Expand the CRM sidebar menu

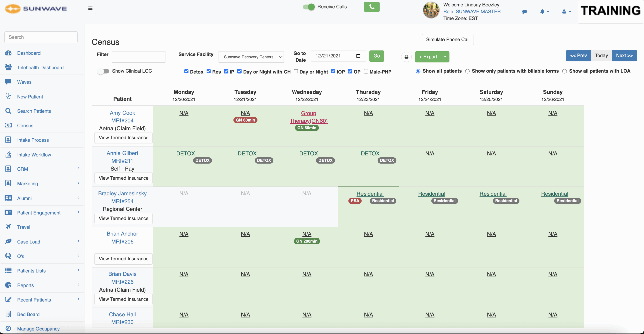[23, 169]
